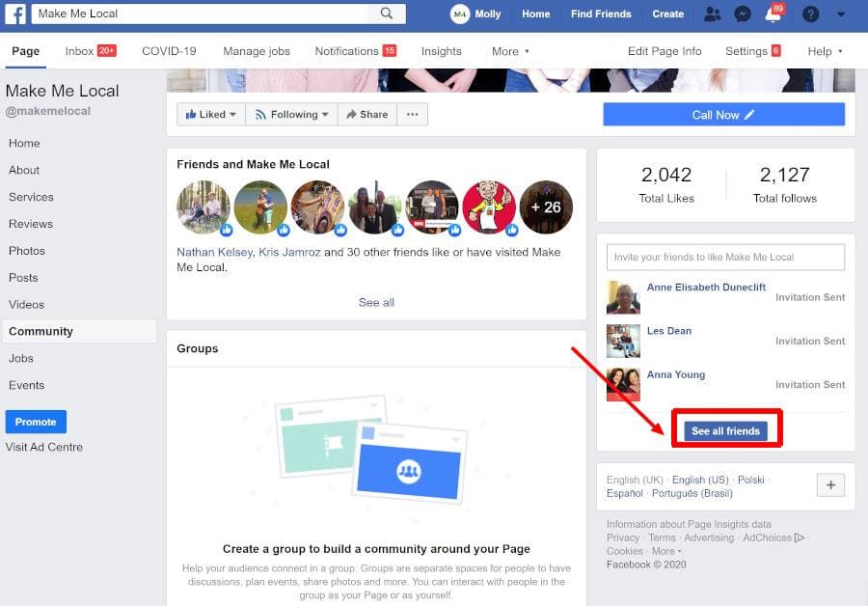Open the Help dropdown menu

pos(825,51)
